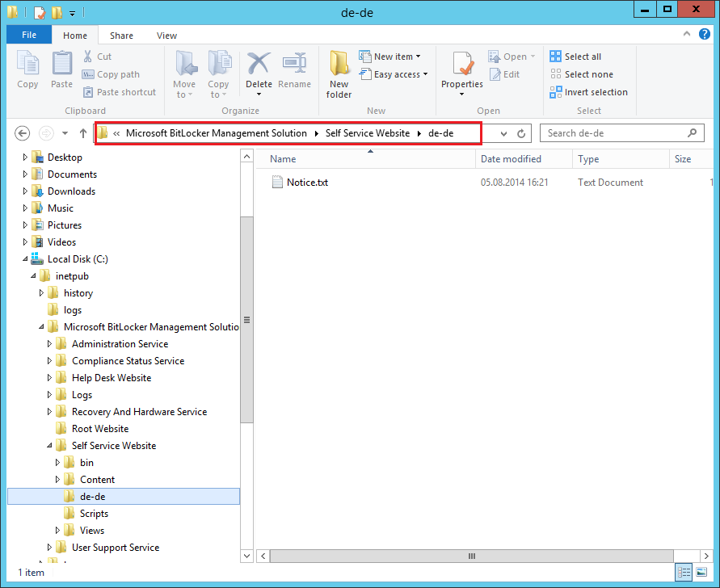Expand the history folder node
The width and height of the screenshot is (720, 588).
[x=41, y=293]
